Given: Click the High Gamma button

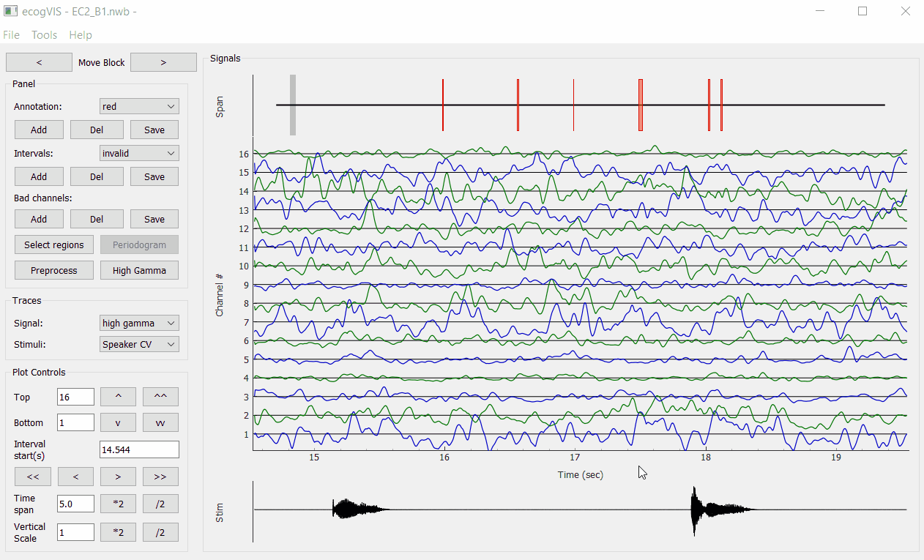Looking at the screenshot, I should pyautogui.click(x=139, y=270).
